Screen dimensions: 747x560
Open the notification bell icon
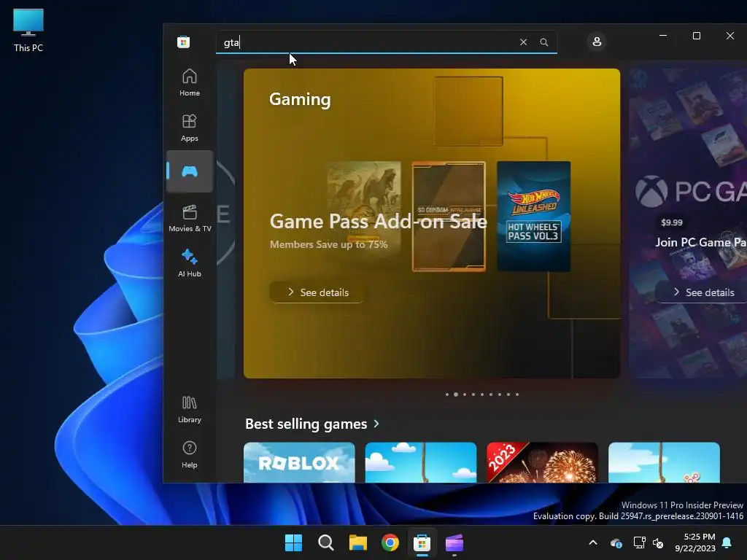727,542
